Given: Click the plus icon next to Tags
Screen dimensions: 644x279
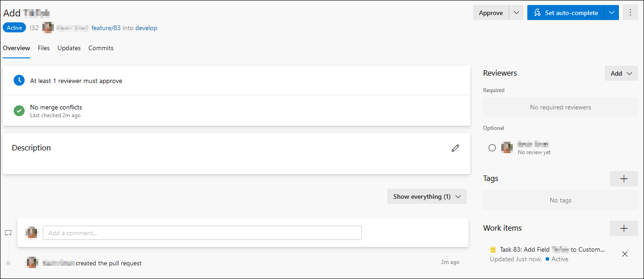Looking at the screenshot, I should click(623, 179).
